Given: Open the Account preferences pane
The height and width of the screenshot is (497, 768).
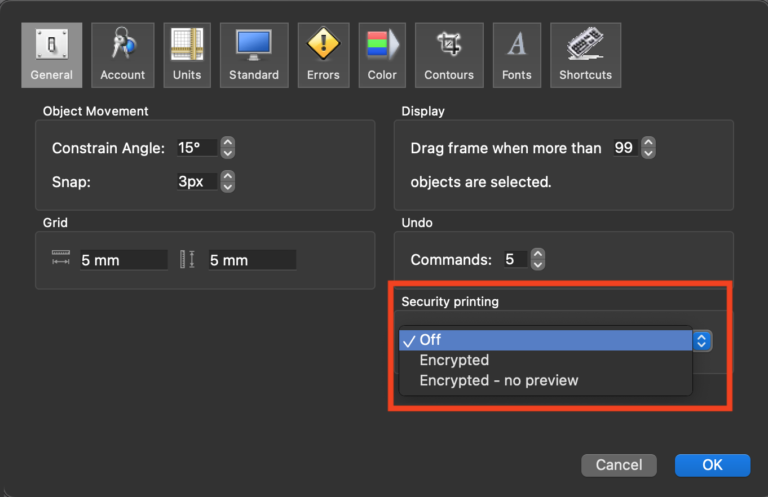Looking at the screenshot, I should (122, 54).
